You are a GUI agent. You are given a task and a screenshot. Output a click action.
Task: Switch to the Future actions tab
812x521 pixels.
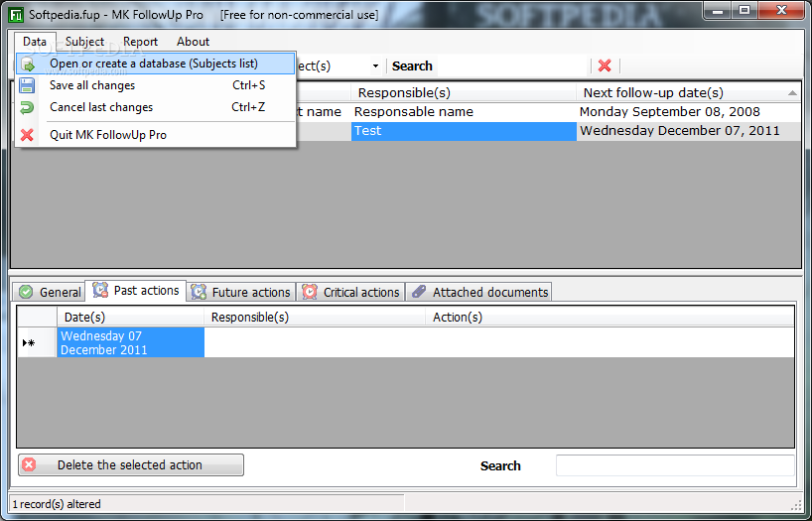point(241,292)
